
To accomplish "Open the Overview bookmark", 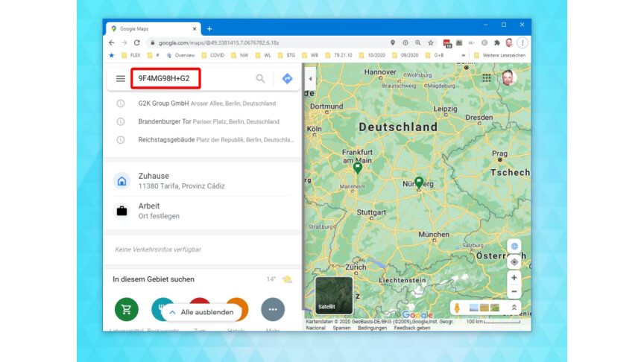I will pos(180,55).
